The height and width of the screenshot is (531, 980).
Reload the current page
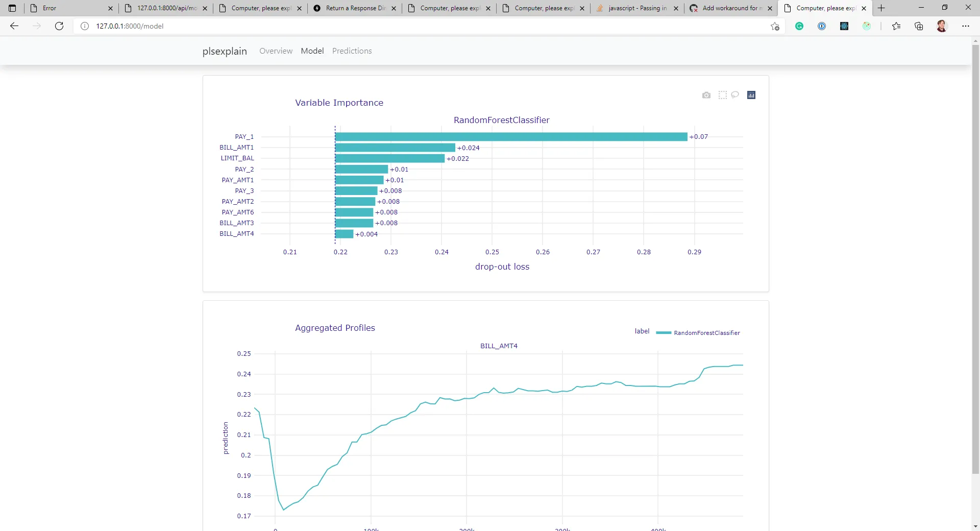[x=59, y=26]
